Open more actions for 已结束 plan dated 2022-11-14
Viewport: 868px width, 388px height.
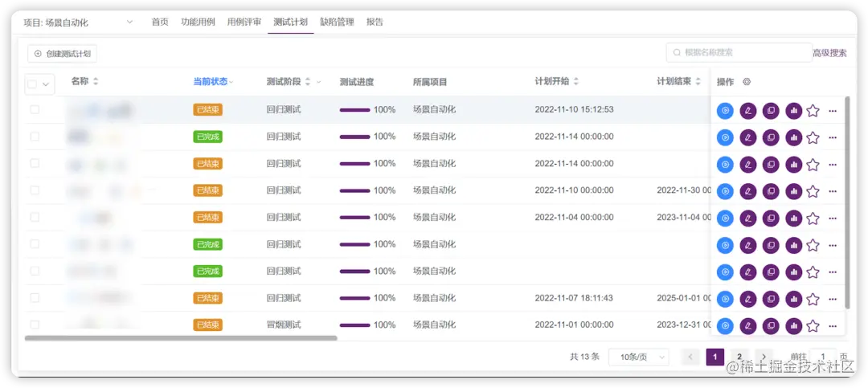point(833,165)
